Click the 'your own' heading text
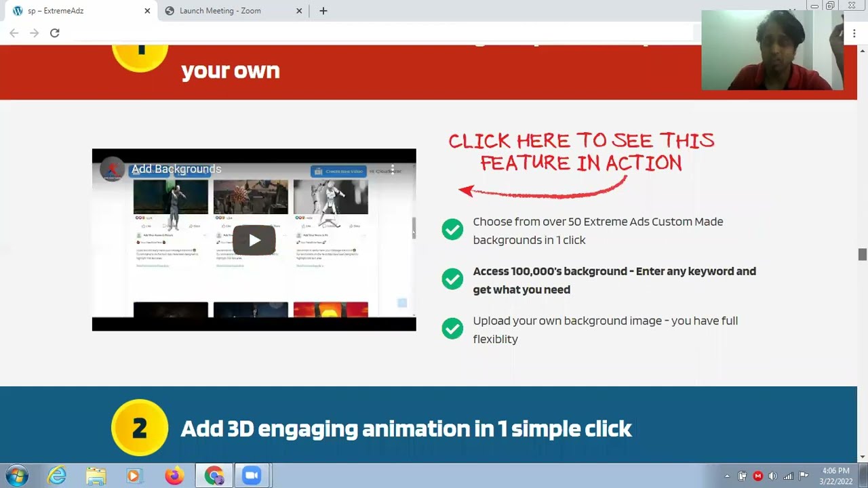The width and height of the screenshot is (868, 488). click(x=231, y=70)
